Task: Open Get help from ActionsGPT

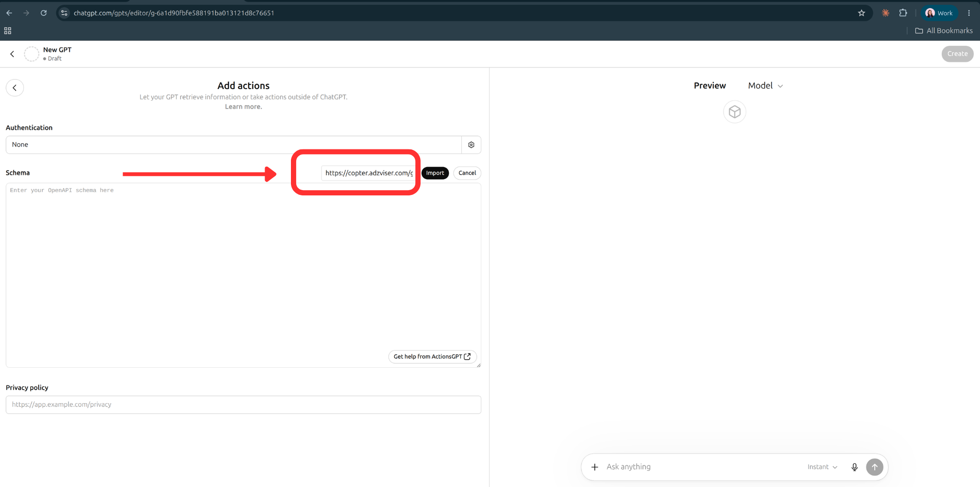Action: 432,356
